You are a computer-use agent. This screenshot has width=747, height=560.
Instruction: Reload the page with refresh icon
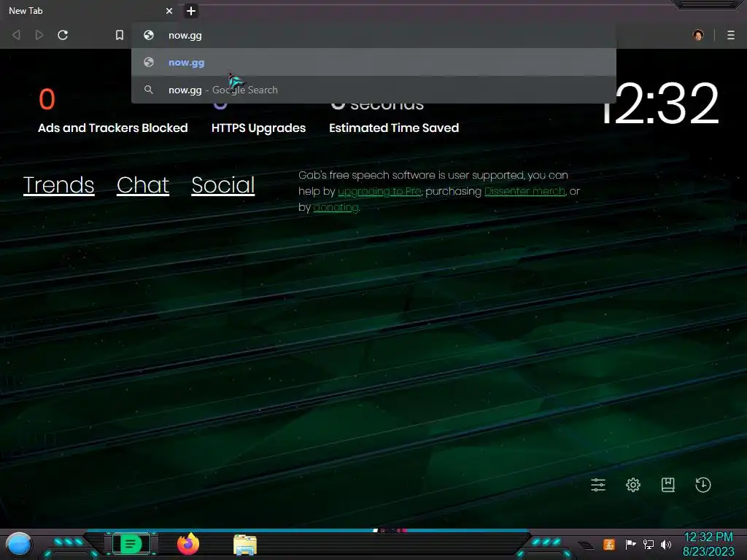[x=63, y=35]
